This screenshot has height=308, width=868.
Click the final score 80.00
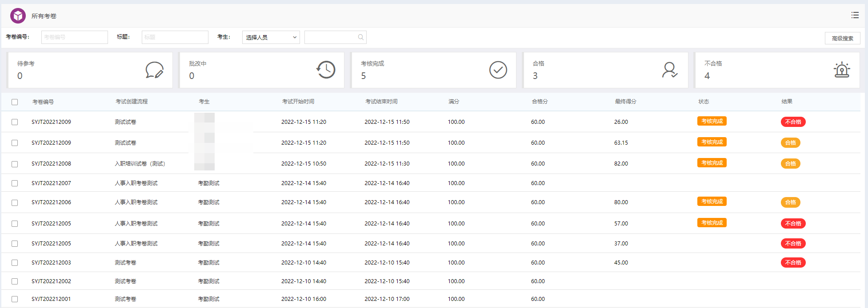point(621,202)
